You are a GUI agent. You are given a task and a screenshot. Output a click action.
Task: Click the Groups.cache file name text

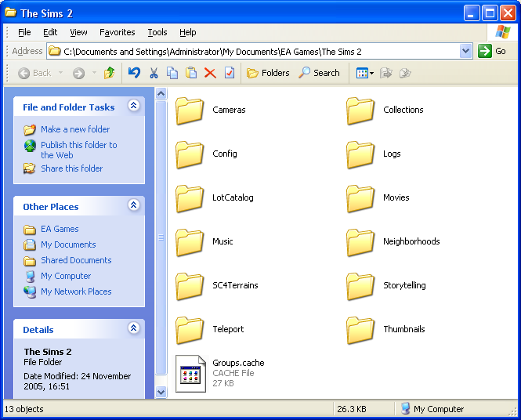[238, 363]
